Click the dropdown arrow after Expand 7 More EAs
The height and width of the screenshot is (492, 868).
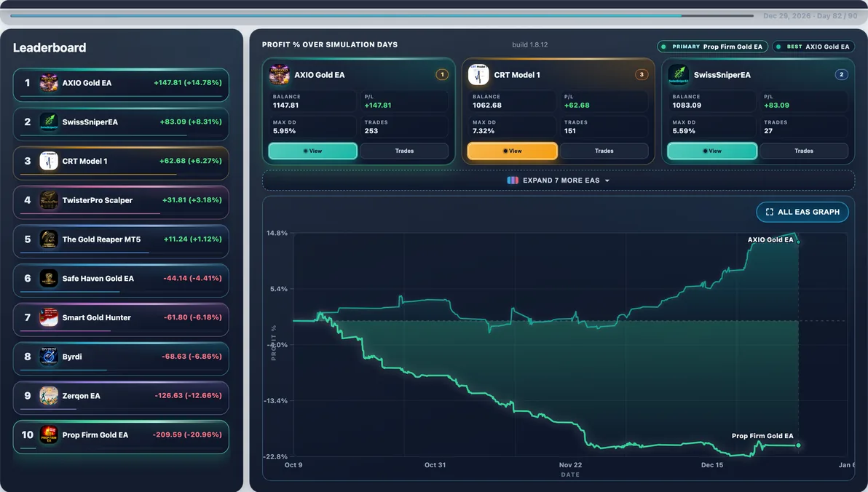pos(607,181)
